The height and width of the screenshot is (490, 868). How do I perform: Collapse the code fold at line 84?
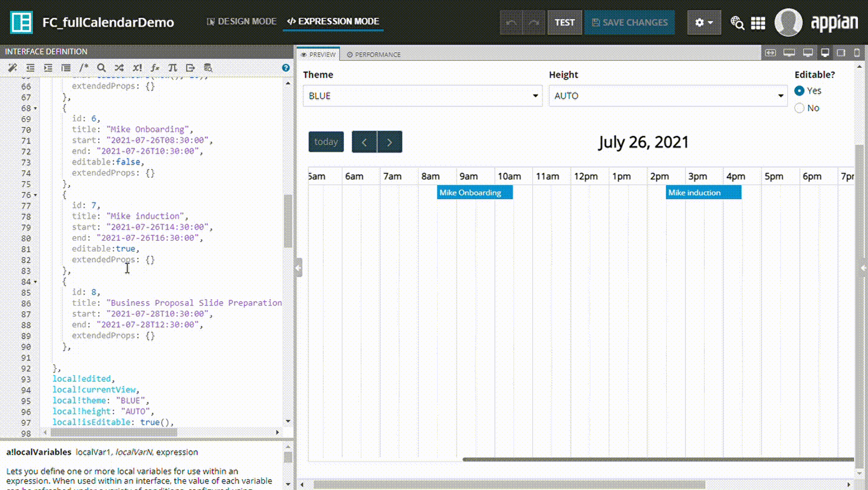click(35, 282)
